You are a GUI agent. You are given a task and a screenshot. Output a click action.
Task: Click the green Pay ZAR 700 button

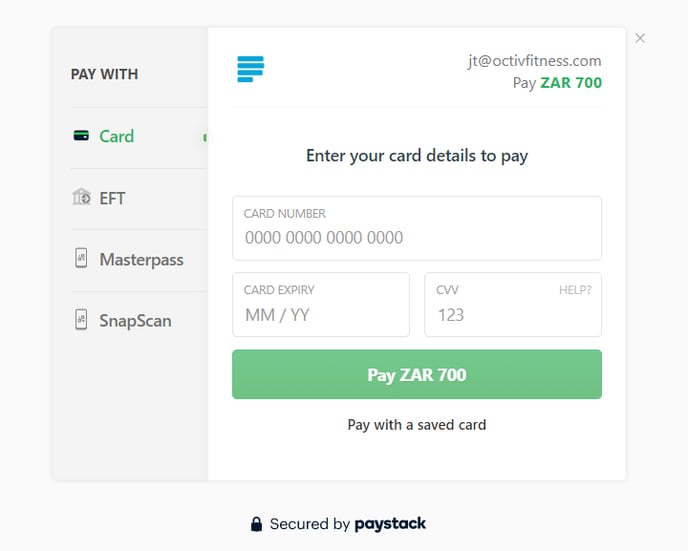417,374
